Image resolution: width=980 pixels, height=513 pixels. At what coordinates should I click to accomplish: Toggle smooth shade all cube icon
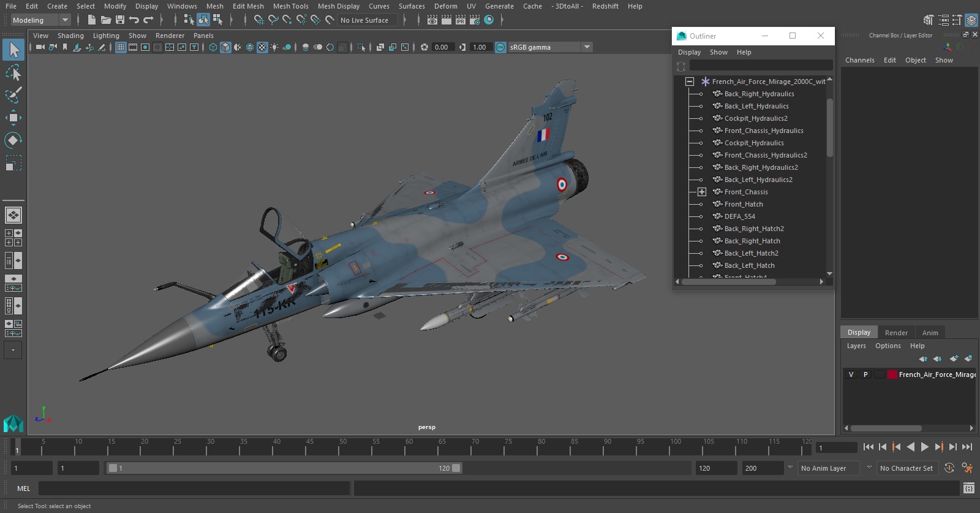pos(225,47)
